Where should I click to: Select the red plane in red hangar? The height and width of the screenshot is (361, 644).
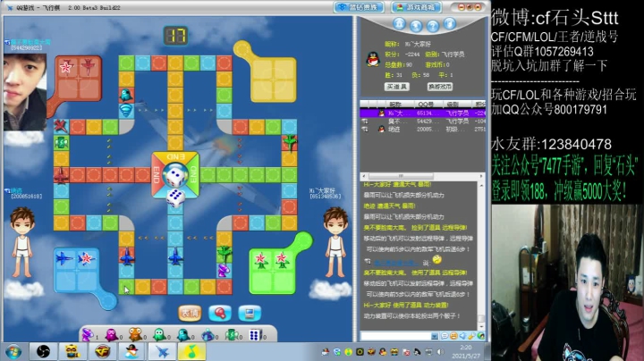88,65
